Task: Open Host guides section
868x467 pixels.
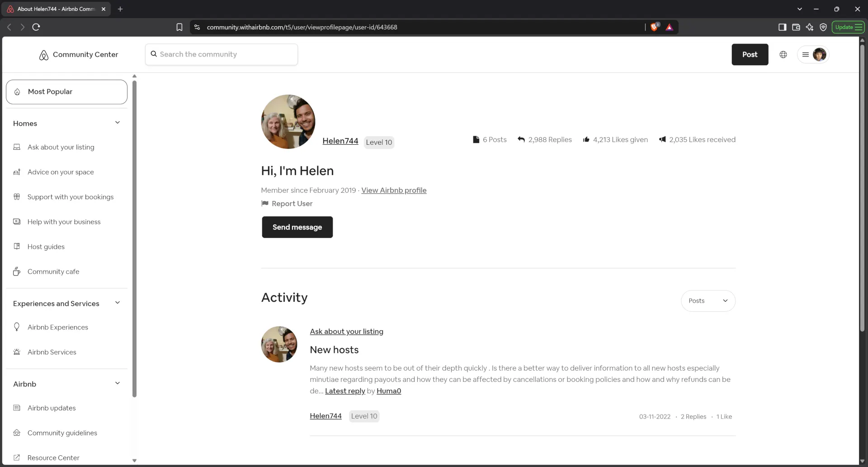Action: tap(46, 247)
